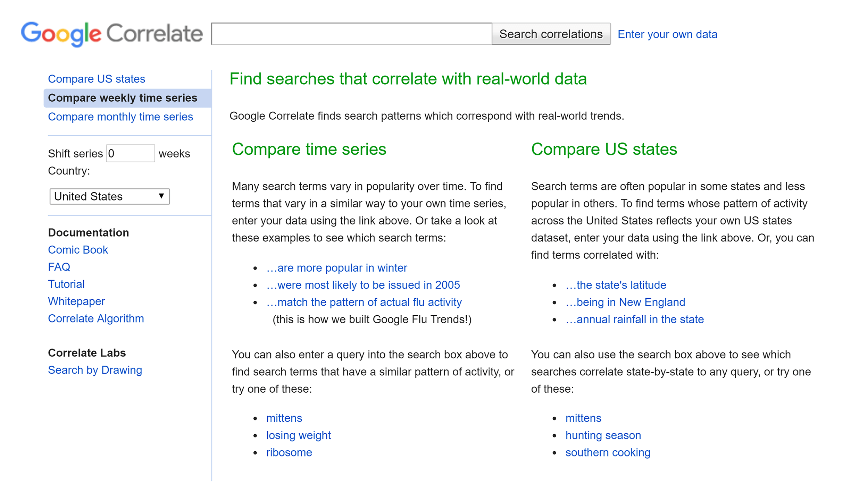Image resolution: width=868 pixels, height=503 pixels.
Task: Open the Tutorial link
Action: tap(66, 284)
